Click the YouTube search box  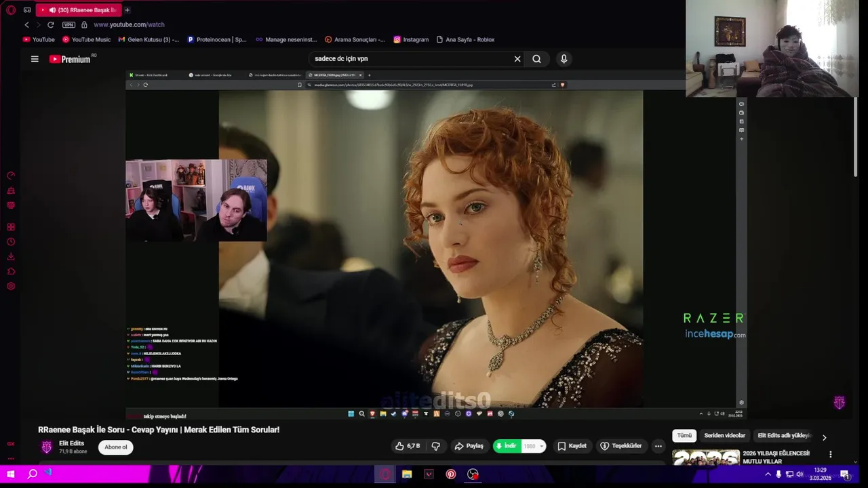tap(410, 59)
